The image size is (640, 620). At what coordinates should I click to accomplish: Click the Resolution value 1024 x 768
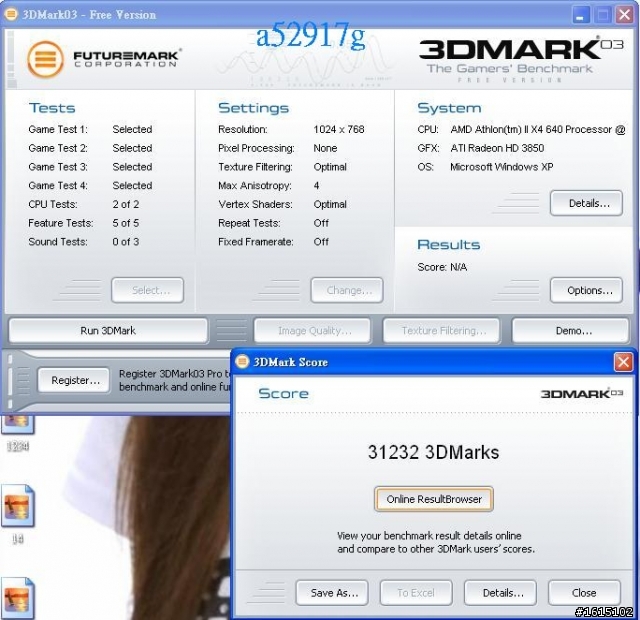(339, 129)
